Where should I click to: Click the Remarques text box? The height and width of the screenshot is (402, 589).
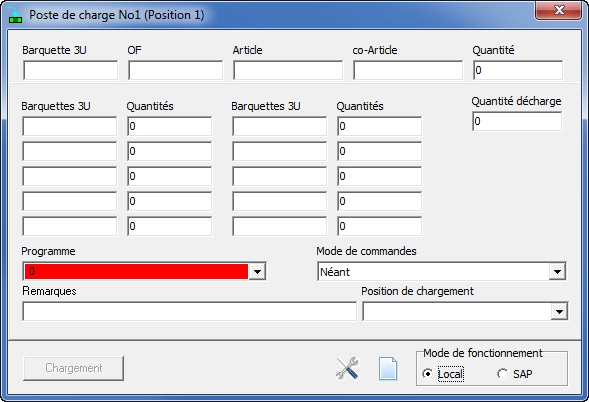(189, 311)
